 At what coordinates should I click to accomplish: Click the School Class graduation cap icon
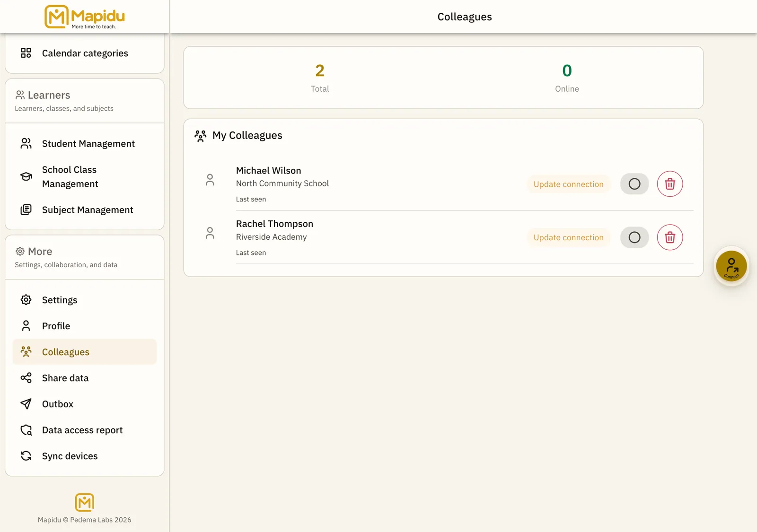[26, 176]
